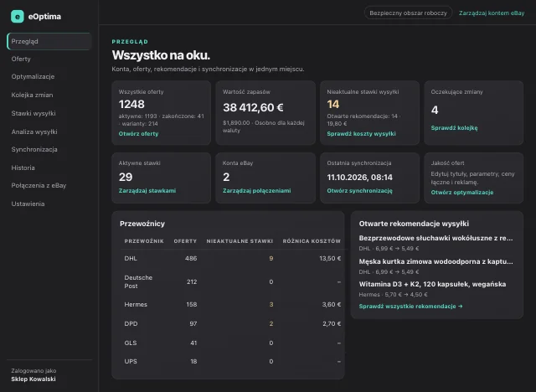Open Optymalizacje from the sidebar
Viewport: 536px width, 392px height.
tap(33, 76)
